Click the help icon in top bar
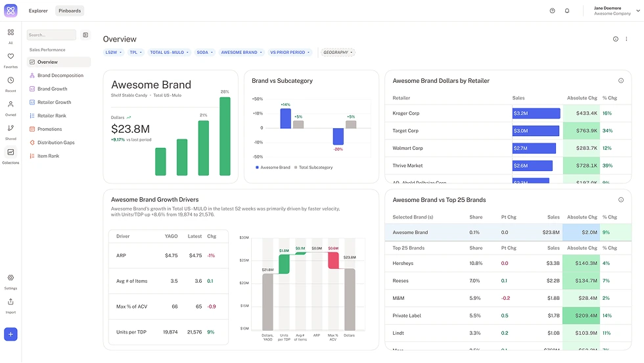Screen dimensions: 644x363 (x=553, y=11)
